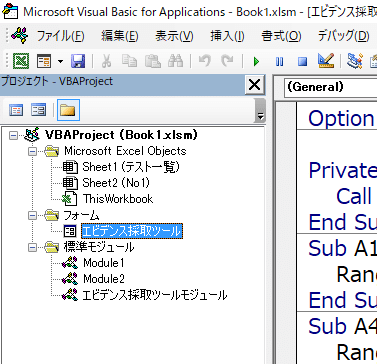Open the デバッグ(D) menu
Image resolution: width=377 pixels, height=364 pixels.
(x=343, y=36)
